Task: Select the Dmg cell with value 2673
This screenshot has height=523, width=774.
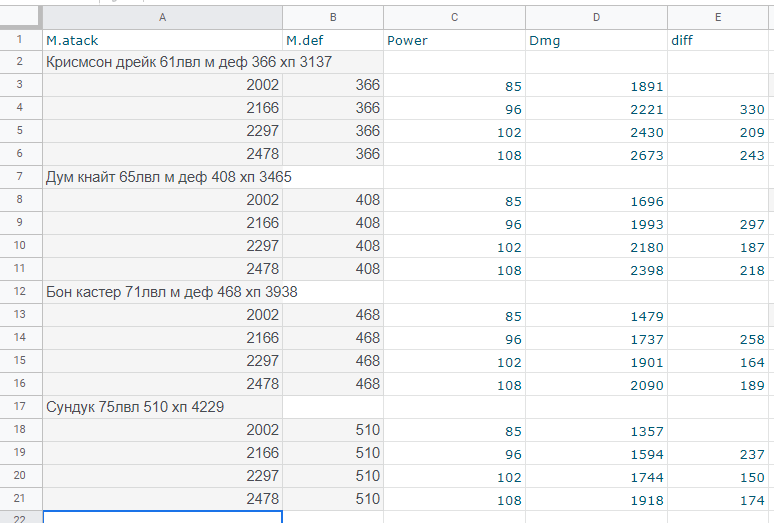Action: (x=596, y=155)
